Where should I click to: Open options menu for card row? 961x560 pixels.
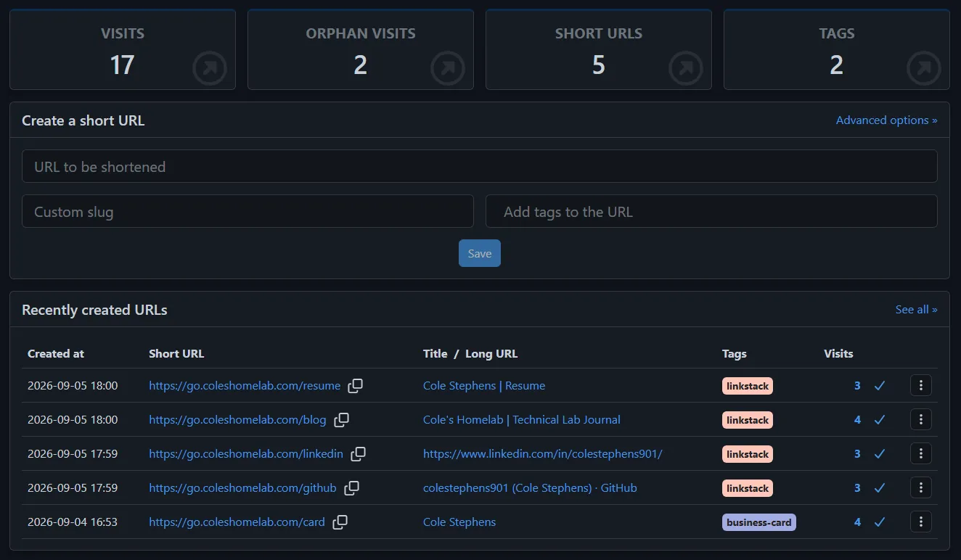pyautogui.click(x=920, y=522)
